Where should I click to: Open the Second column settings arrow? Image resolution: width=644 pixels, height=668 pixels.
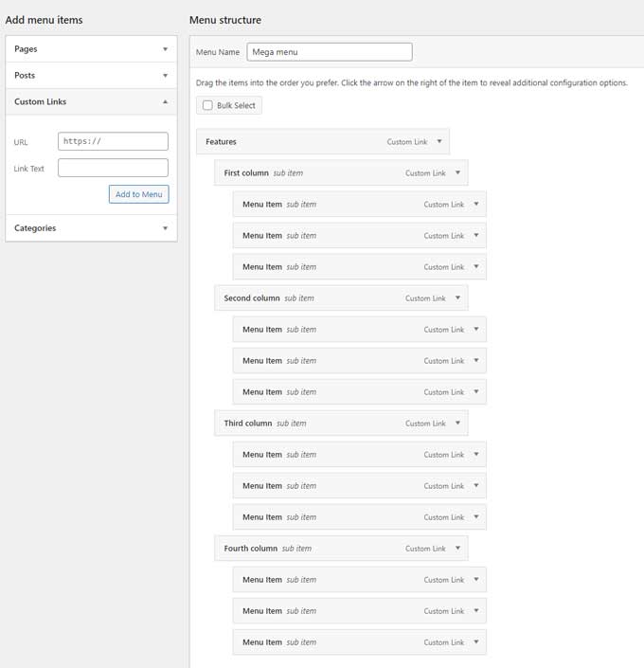[457, 298]
